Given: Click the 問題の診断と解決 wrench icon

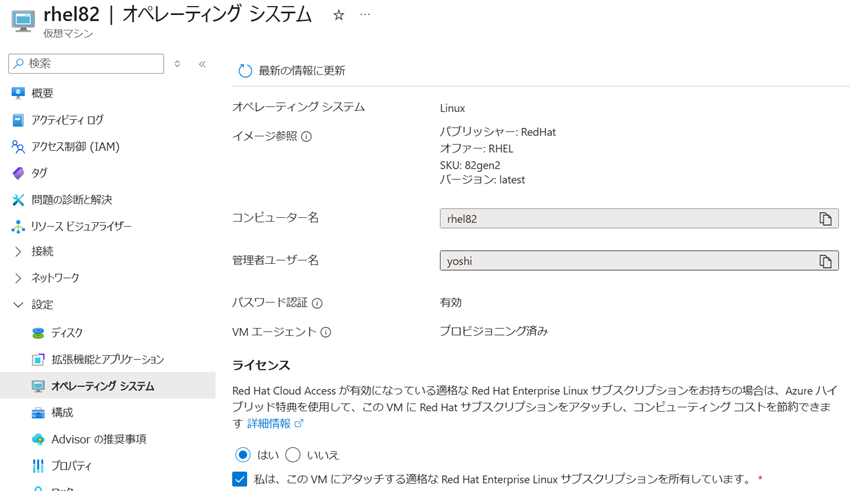Looking at the screenshot, I should [18, 199].
